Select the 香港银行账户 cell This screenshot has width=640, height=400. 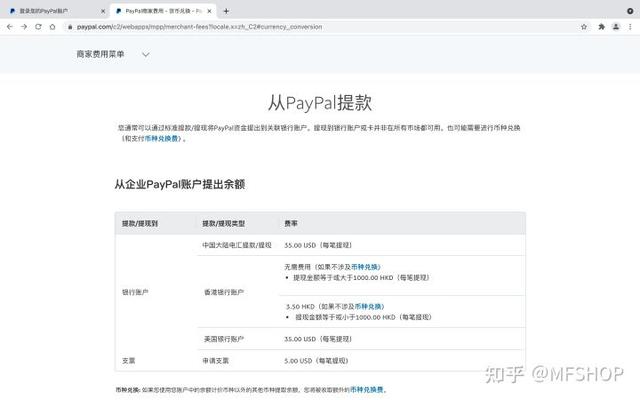224,292
